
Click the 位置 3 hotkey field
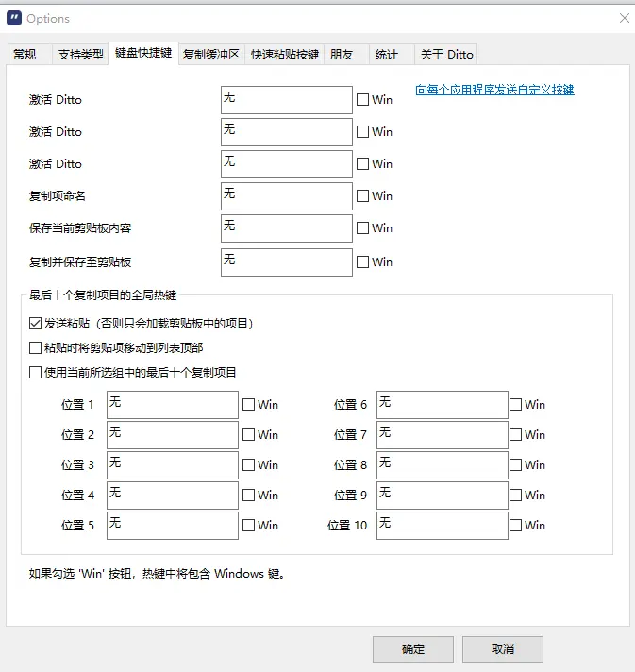[173, 465]
